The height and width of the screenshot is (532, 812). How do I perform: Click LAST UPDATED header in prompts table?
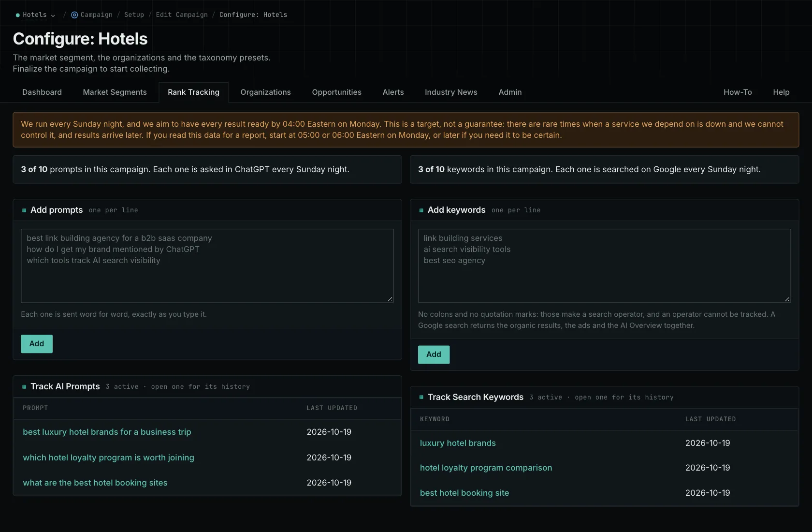(x=332, y=408)
